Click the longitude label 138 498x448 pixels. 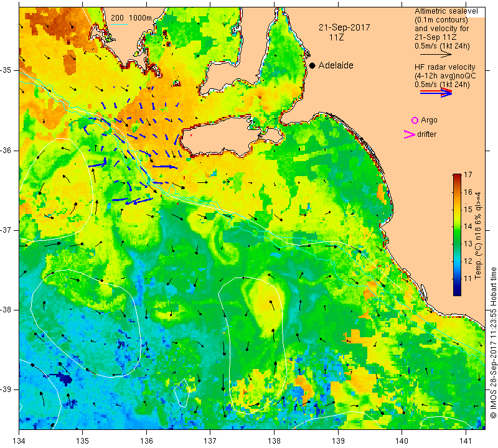point(274,441)
